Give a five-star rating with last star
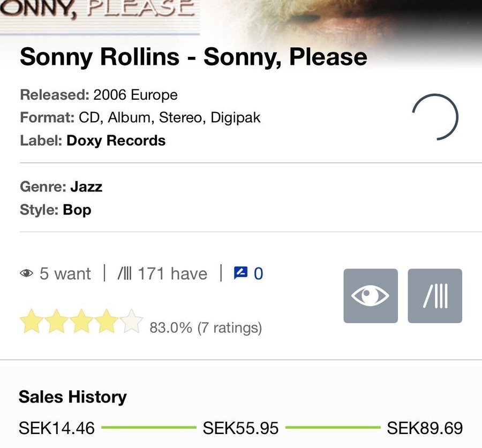 [132, 322]
